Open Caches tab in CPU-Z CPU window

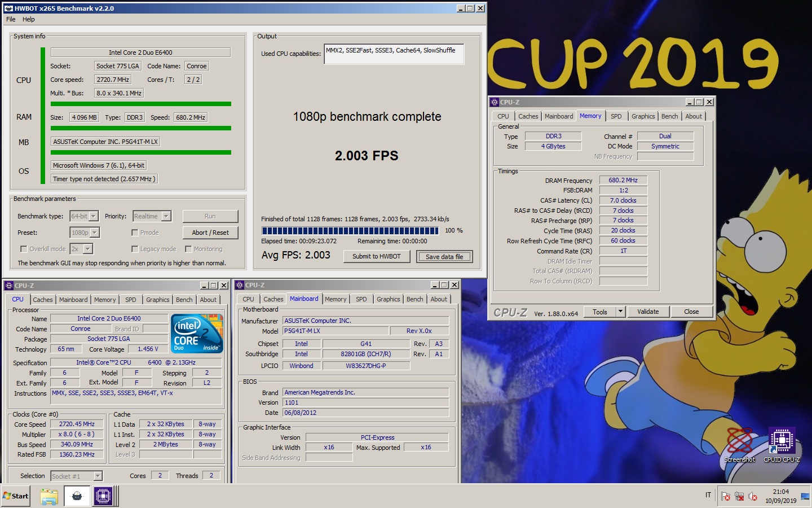(x=42, y=300)
